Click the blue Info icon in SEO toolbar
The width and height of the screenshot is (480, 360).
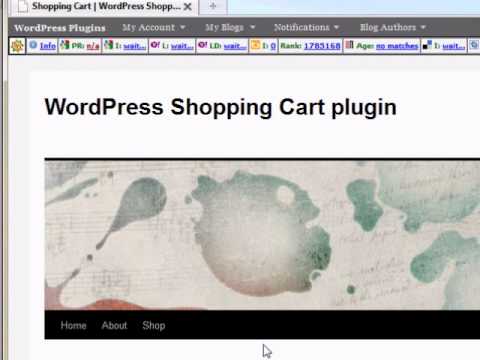pyautogui.click(x=33, y=45)
